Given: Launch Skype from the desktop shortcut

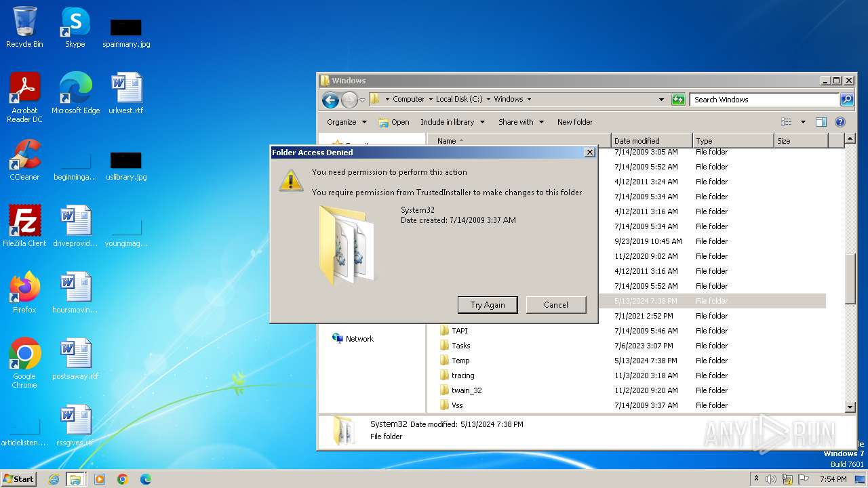Looking at the screenshot, I should (x=75, y=27).
